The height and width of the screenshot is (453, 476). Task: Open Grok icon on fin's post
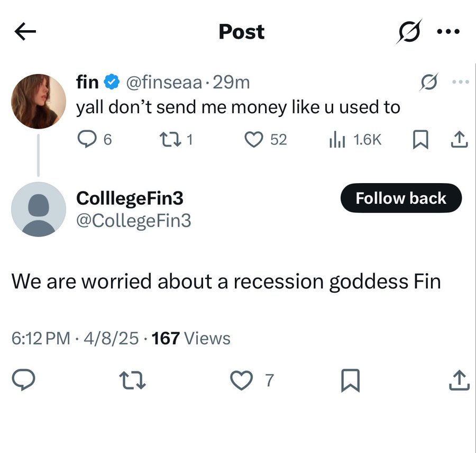pyautogui.click(x=429, y=81)
